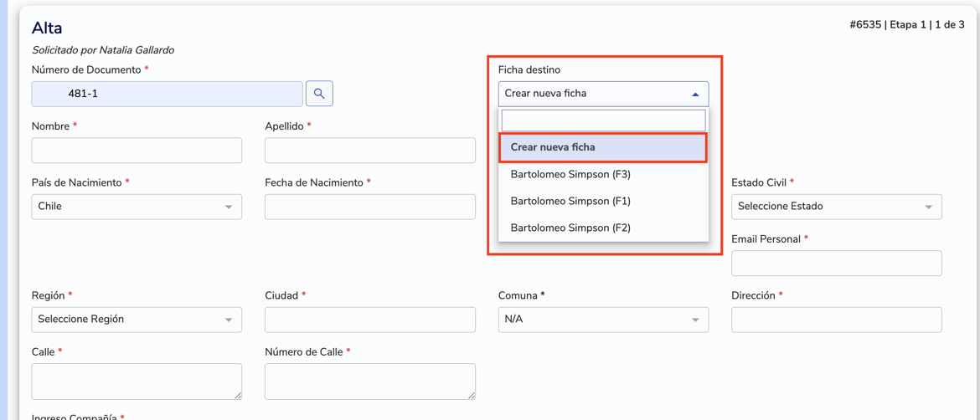Screen dimensions: 980x420
Task: Click the document search magnifier icon
Action: coord(319,94)
